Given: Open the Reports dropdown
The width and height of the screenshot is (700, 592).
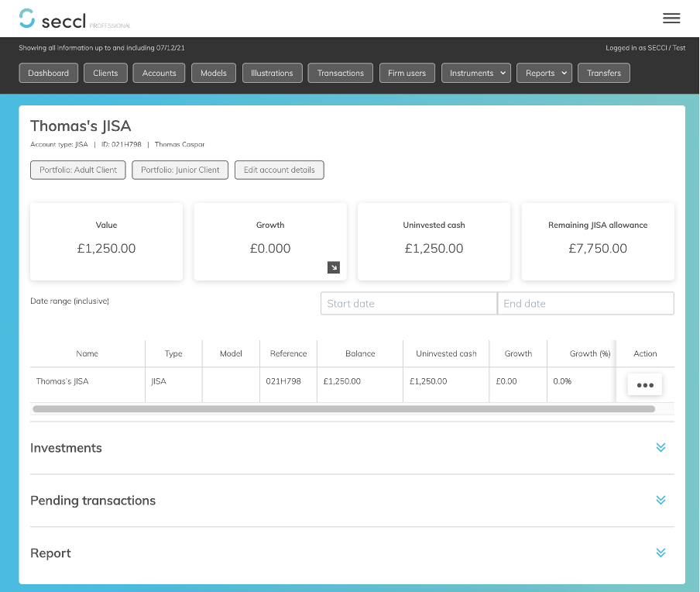Looking at the screenshot, I should [544, 72].
